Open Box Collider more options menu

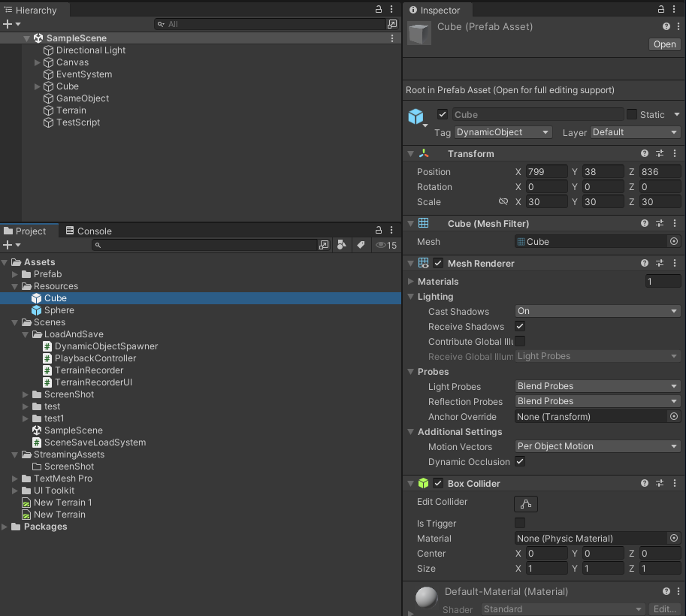pos(674,483)
